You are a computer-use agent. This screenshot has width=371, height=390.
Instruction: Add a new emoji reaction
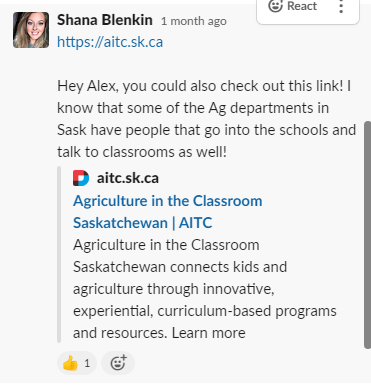click(118, 363)
